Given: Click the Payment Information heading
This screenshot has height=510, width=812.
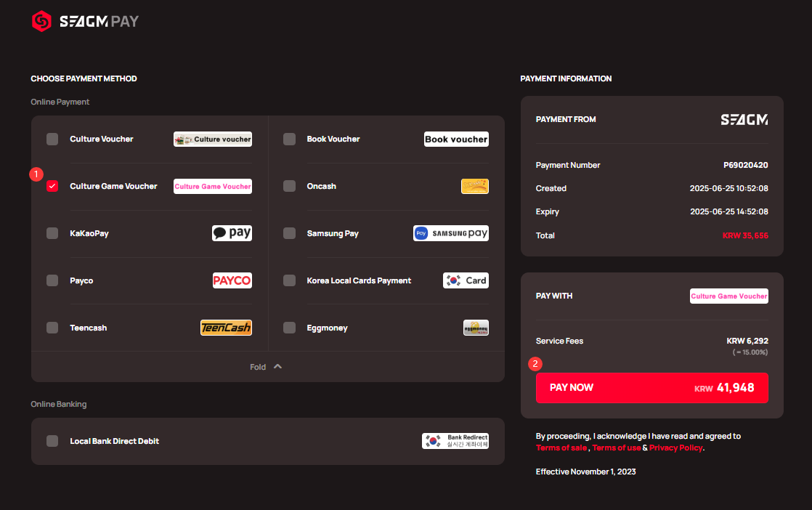Looking at the screenshot, I should (566, 78).
